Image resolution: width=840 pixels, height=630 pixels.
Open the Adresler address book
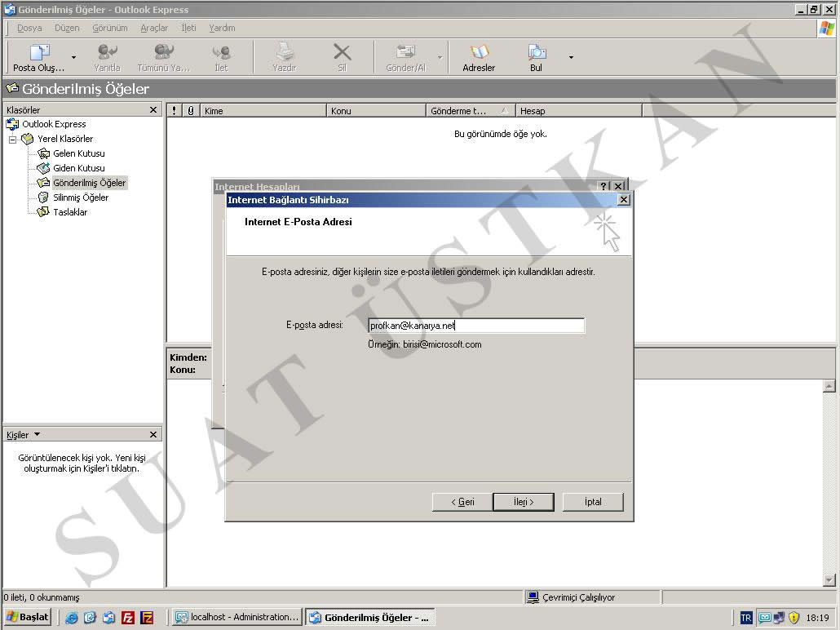[x=479, y=57]
